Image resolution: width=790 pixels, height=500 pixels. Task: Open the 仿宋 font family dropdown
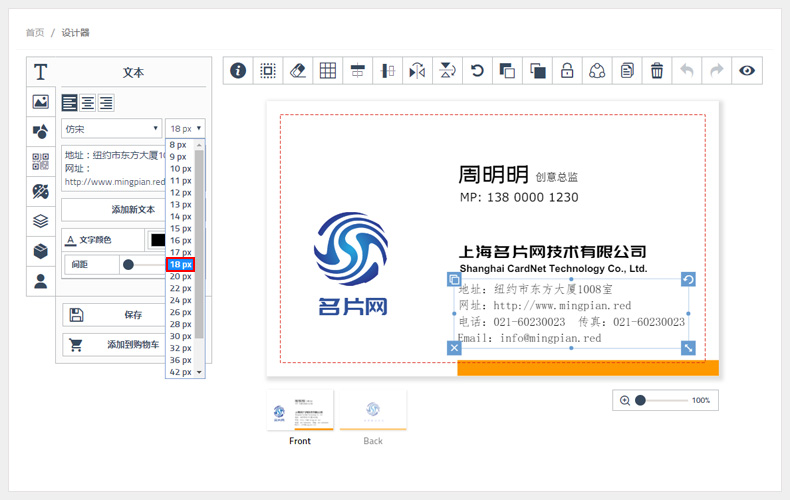[111, 129]
